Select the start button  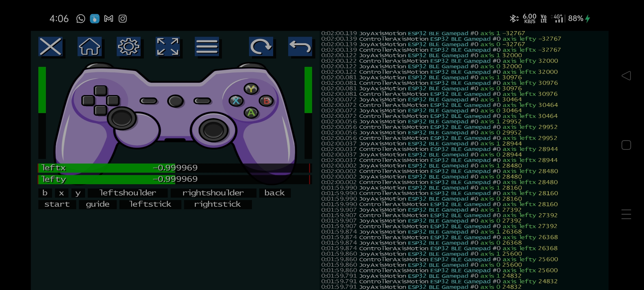[57, 204]
